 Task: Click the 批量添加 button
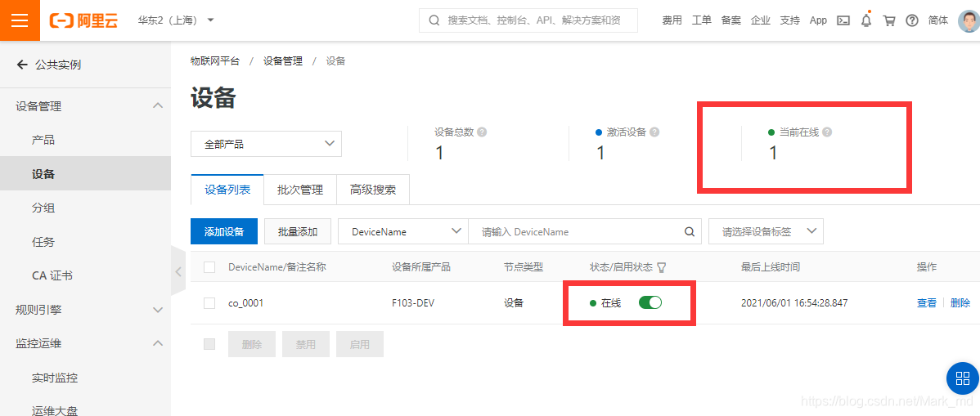click(298, 232)
